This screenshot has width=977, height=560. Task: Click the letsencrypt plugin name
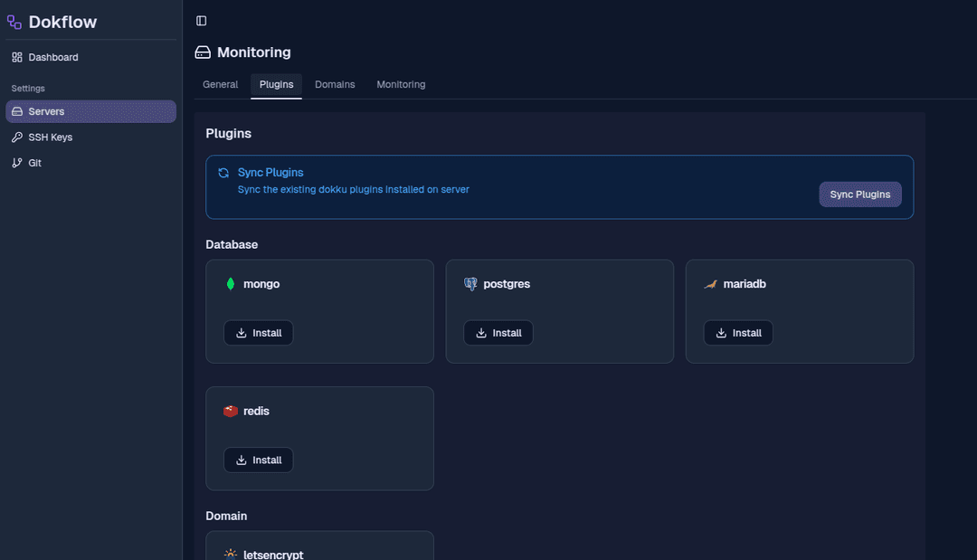tap(273, 555)
